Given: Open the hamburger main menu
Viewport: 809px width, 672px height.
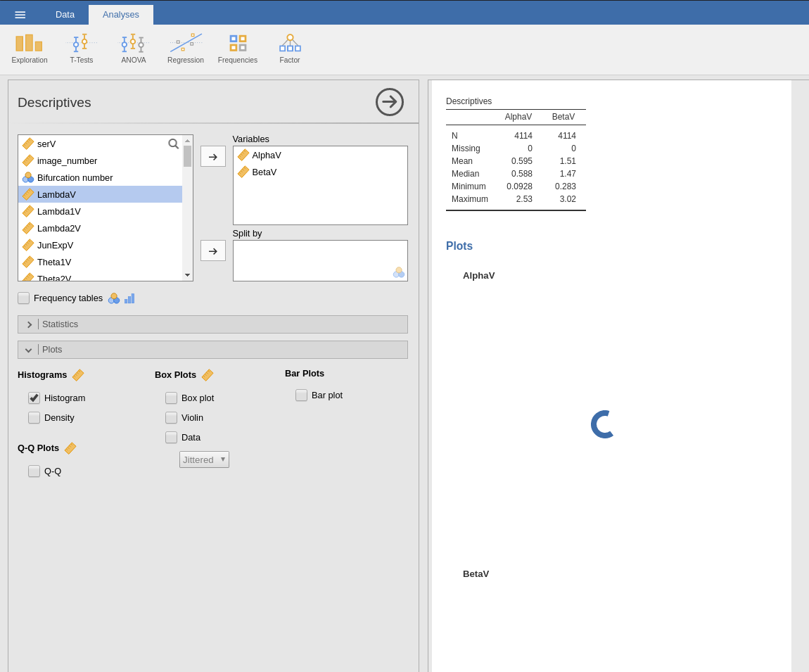Looking at the screenshot, I should 20,15.
